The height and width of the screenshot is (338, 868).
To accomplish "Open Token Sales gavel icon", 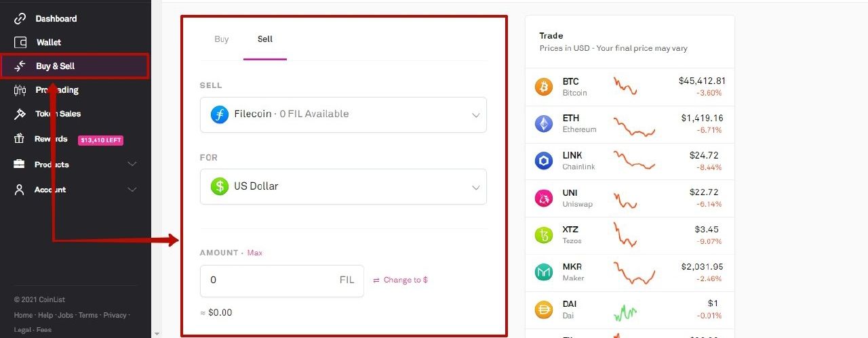I will tap(20, 113).
